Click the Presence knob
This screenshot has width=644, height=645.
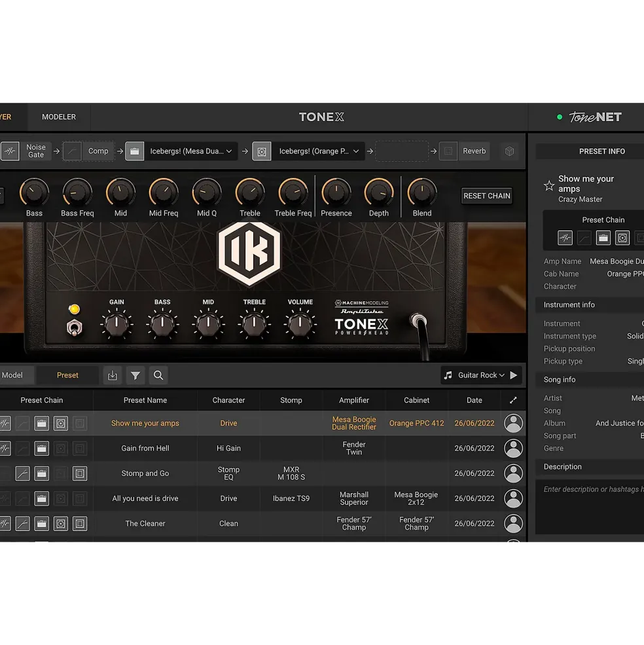pos(336,193)
